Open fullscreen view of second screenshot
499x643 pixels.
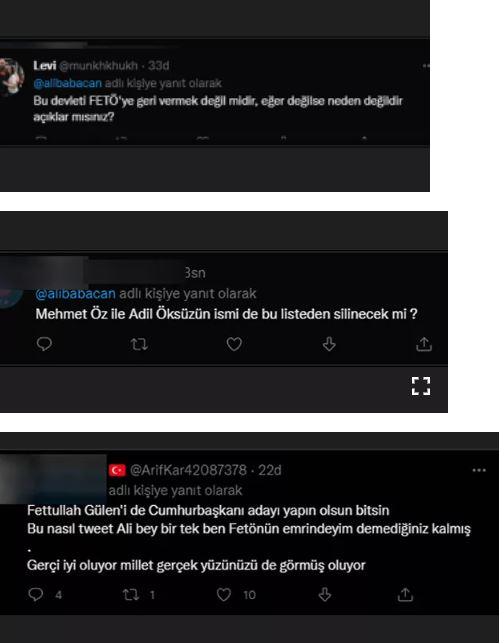[421, 386]
